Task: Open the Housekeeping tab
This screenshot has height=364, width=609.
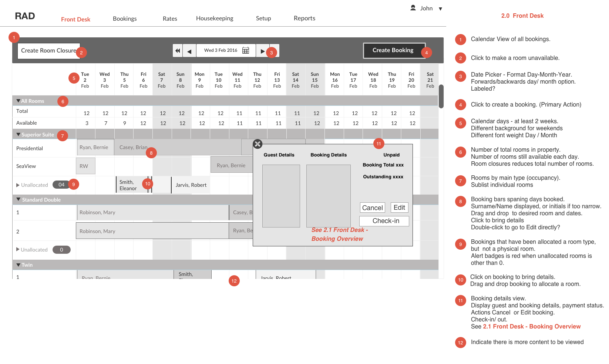Action: [x=215, y=18]
